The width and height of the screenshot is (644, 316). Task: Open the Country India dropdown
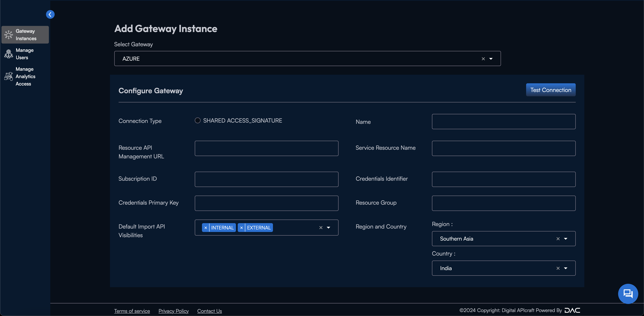point(566,268)
